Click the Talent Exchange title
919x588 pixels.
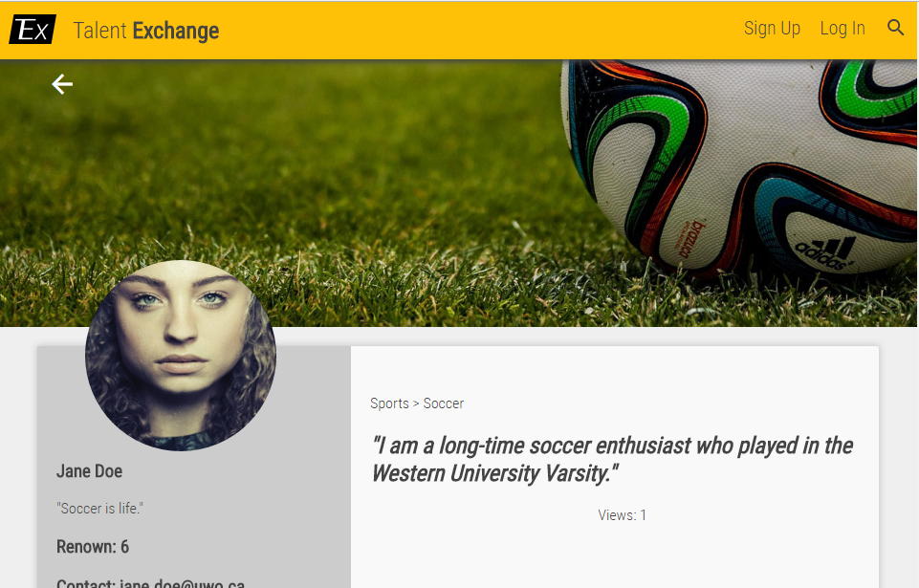point(146,31)
